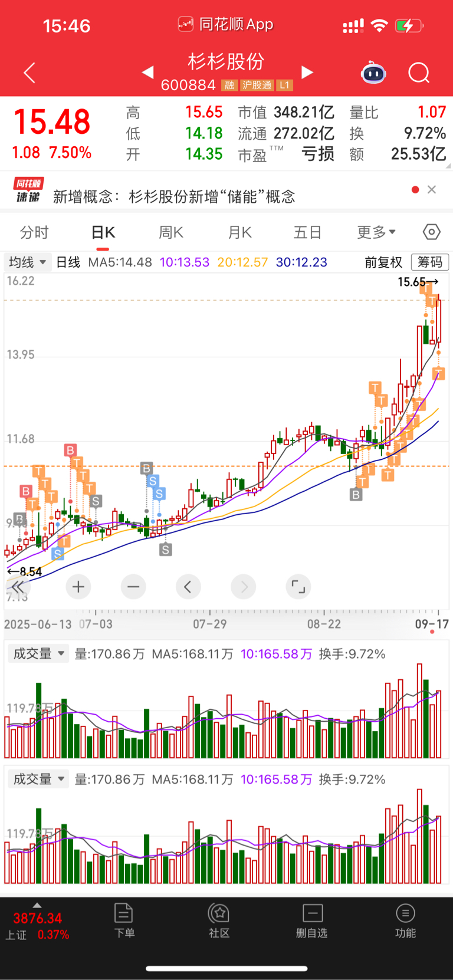This screenshot has width=453, height=980.
Task: Open first 成交量 indicator dropdown
Action: pyautogui.click(x=38, y=653)
